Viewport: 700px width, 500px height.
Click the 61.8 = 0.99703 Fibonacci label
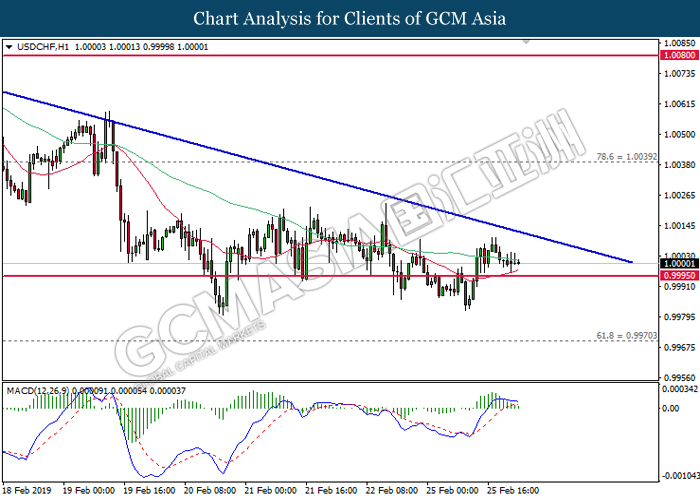coord(627,335)
